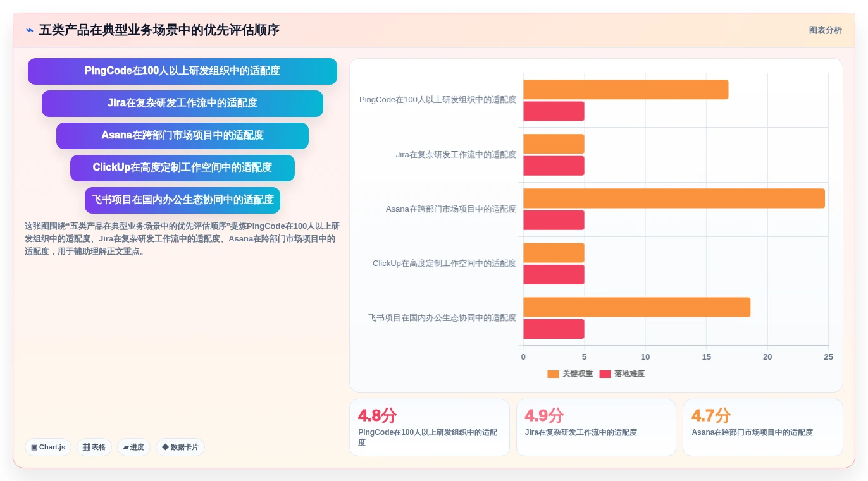Viewport: 868px width, 481px height.
Task: Click the x-axis tick label 10
Action: click(x=645, y=357)
